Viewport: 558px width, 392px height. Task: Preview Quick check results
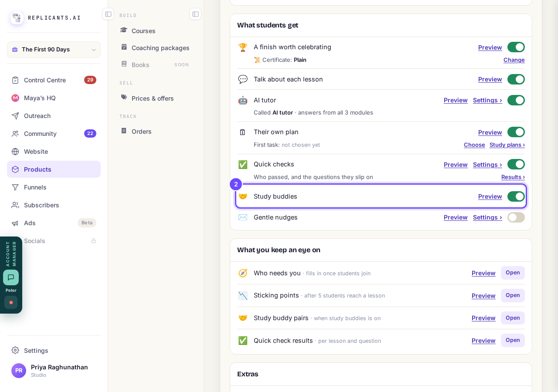tap(483, 341)
